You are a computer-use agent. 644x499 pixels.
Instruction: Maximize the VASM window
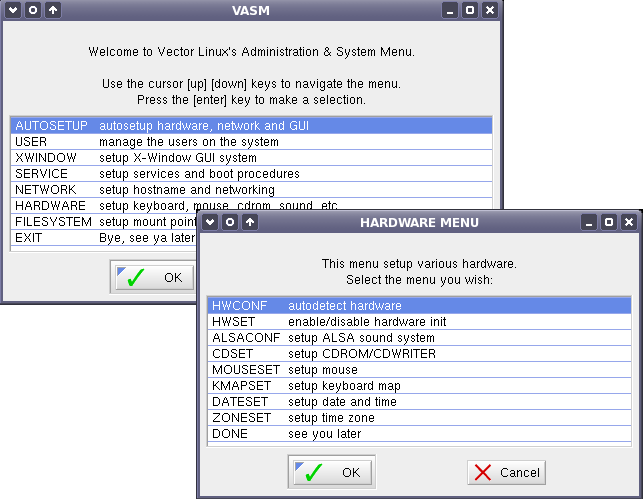pos(470,10)
